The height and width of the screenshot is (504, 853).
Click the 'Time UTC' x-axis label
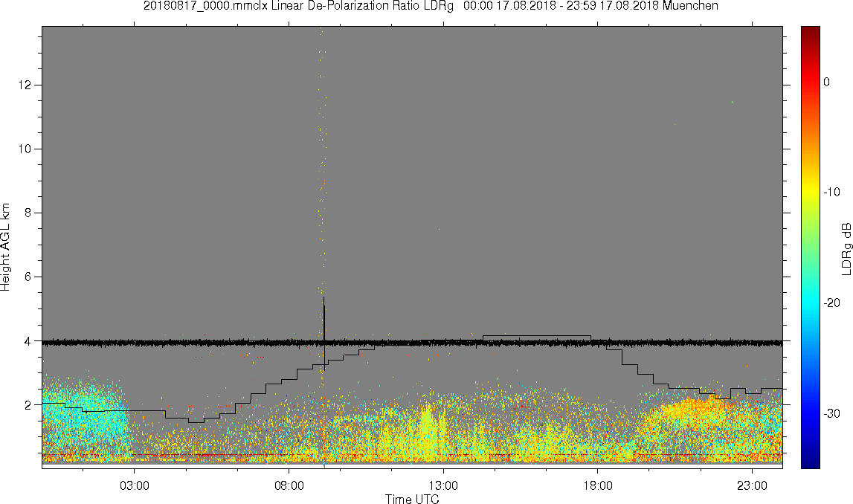click(x=412, y=499)
